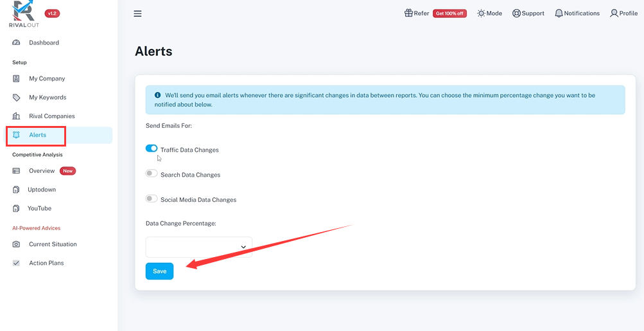Select Alerts in the sidebar
Screen dimensions: 644x331
[x=58, y=135]
